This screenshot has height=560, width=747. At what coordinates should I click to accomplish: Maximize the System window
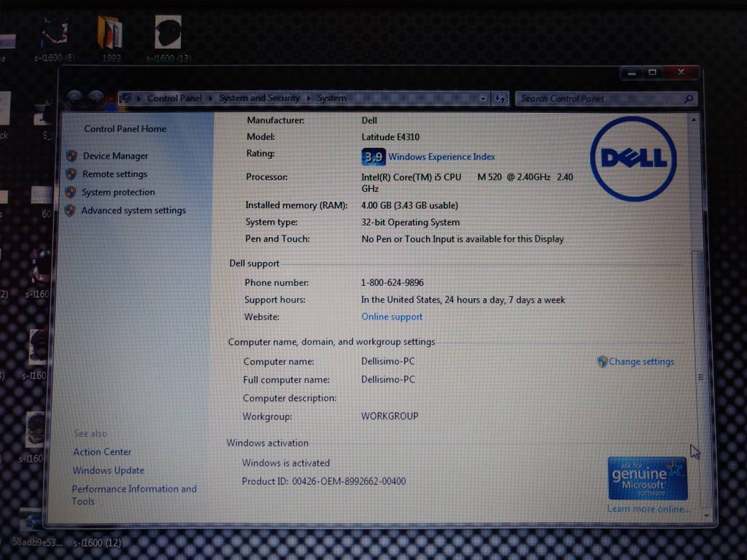652,72
